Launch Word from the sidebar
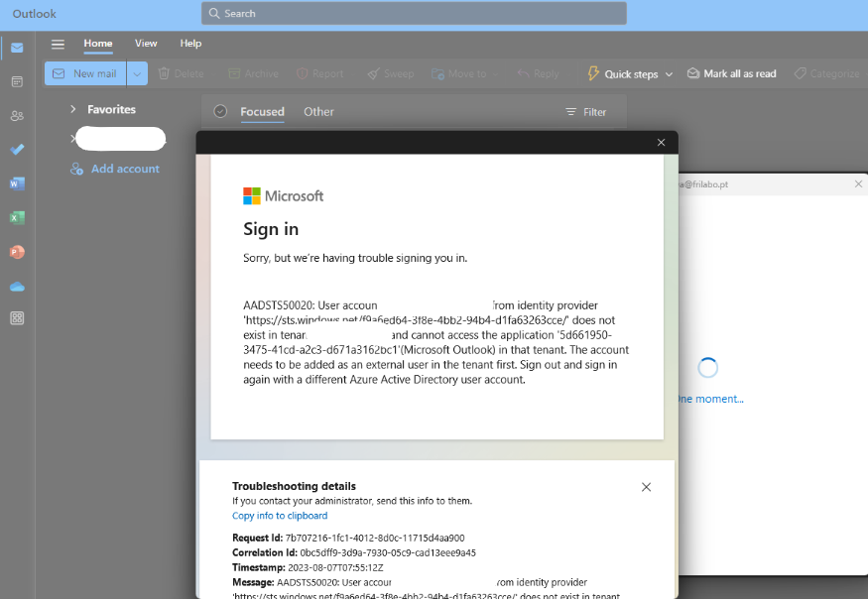The width and height of the screenshot is (868, 601). pyautogui.click(x=17, y=183)
